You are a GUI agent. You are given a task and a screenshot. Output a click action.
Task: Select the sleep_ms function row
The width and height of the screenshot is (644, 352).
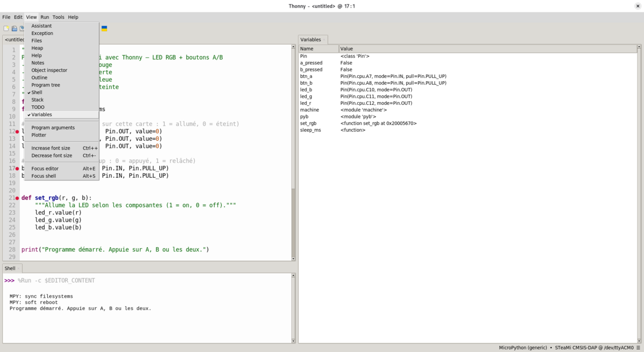point(467,130)
